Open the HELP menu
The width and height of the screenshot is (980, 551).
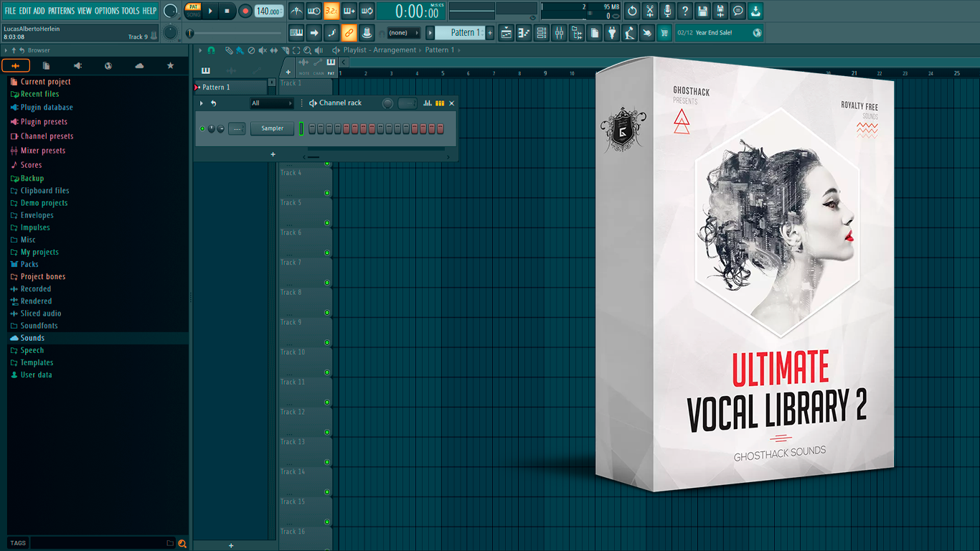point(149,11)
